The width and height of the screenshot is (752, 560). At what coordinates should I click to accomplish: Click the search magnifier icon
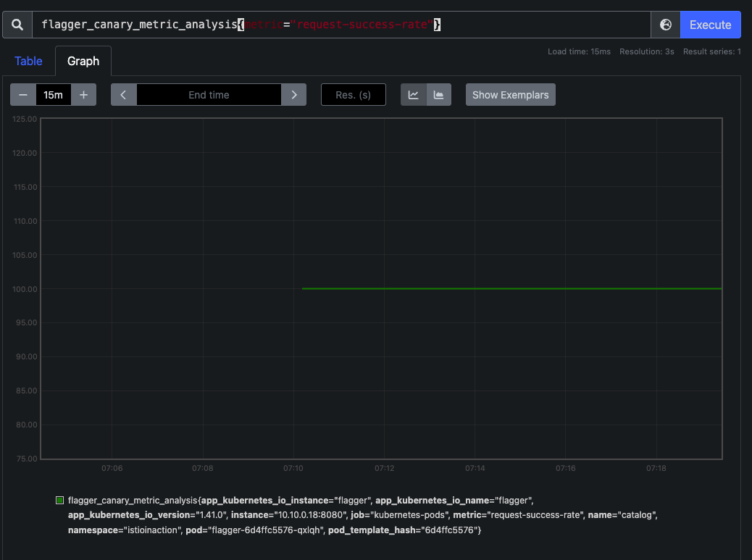[x=17, y=25]
